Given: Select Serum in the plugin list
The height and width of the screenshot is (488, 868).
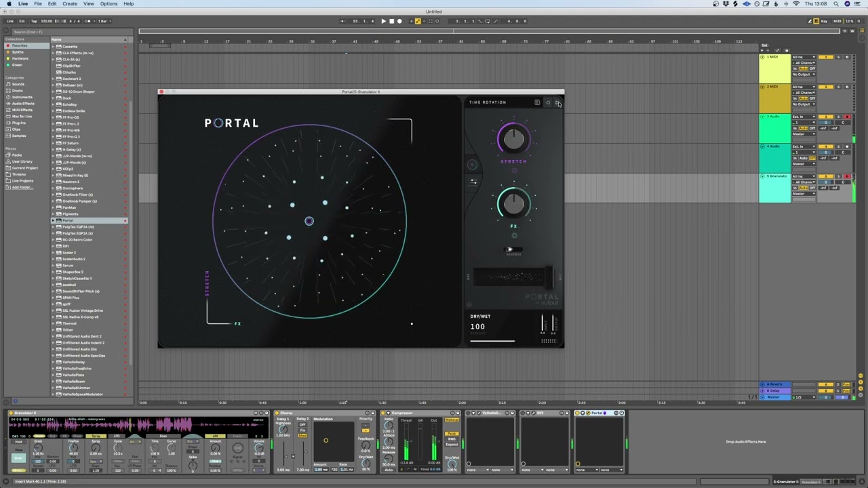Looking at the screenshot, I should [68, 266].
